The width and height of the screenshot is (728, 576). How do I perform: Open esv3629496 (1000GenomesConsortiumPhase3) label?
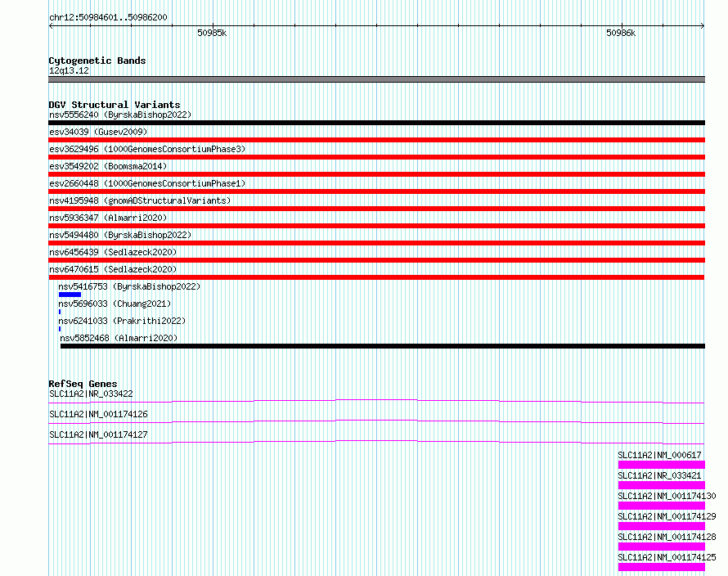pyautogui.click(x=147, y=149)
